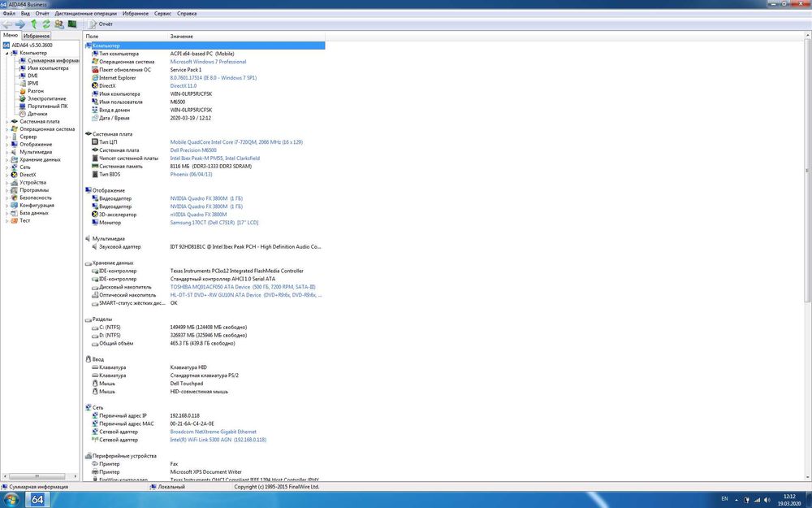Image resolution: width=812 pixels, height=508 pixels.
Task: Click the 3D-акселератор row icon
Action: pos(95,214)
